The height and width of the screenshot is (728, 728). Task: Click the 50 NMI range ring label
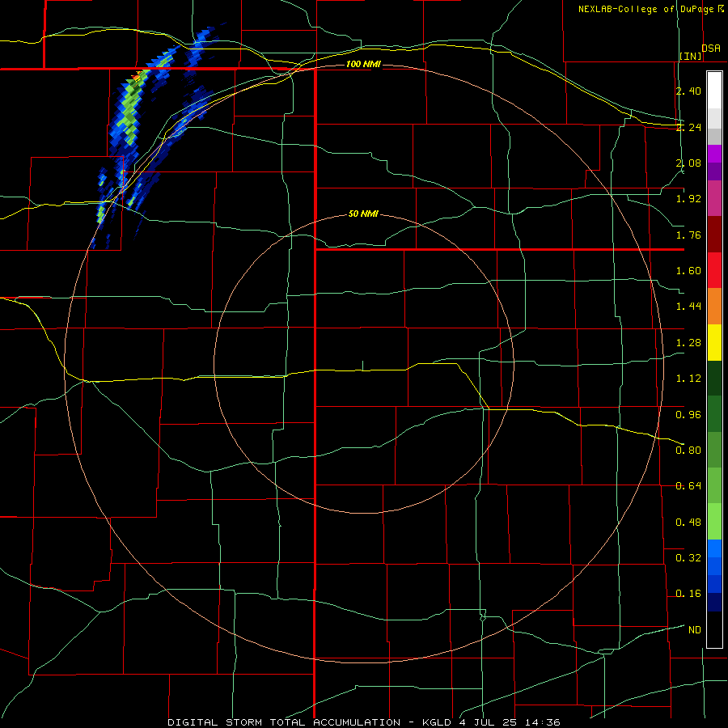[363, 214]
